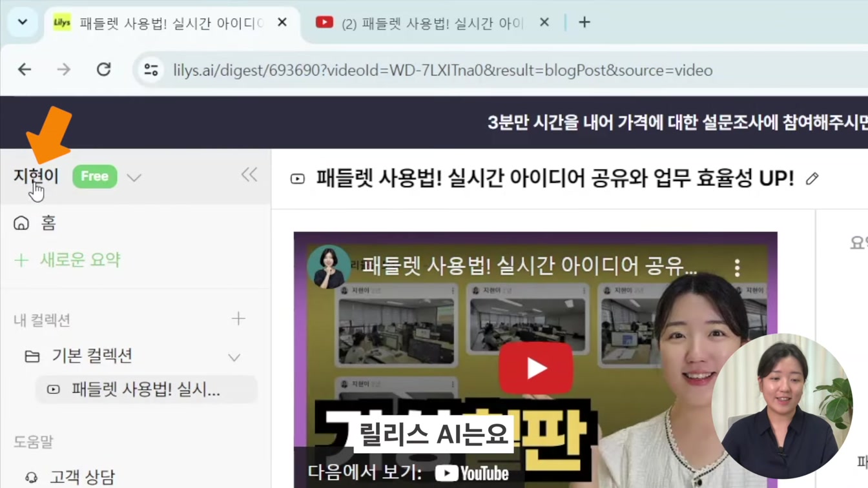Click the folder icon of 기본 컬렉션
Image resolution: width=868 pixels, height=488 pixels.
(x=32, y=356)
